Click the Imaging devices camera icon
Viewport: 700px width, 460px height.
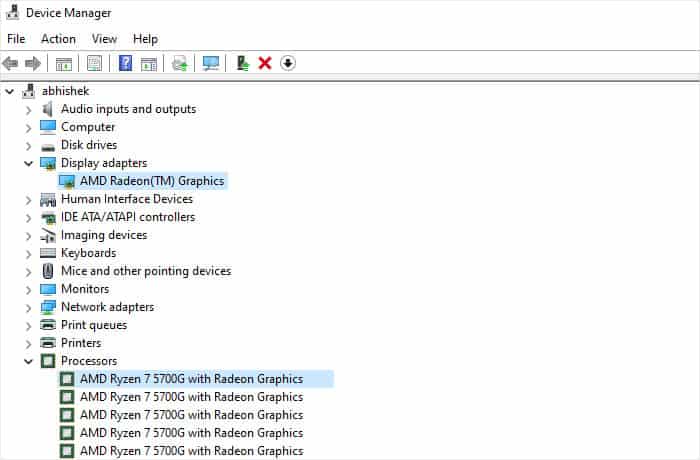[x=48, y=235]
